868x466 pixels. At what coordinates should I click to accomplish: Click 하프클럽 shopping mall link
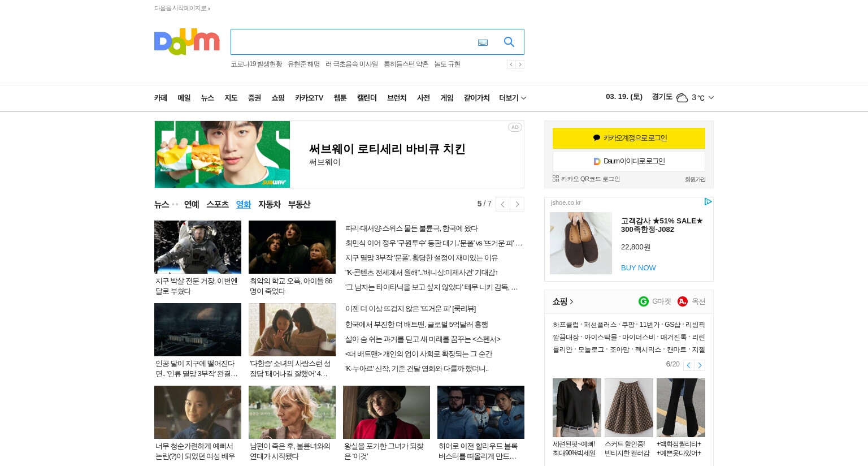(x=566, y=325)
